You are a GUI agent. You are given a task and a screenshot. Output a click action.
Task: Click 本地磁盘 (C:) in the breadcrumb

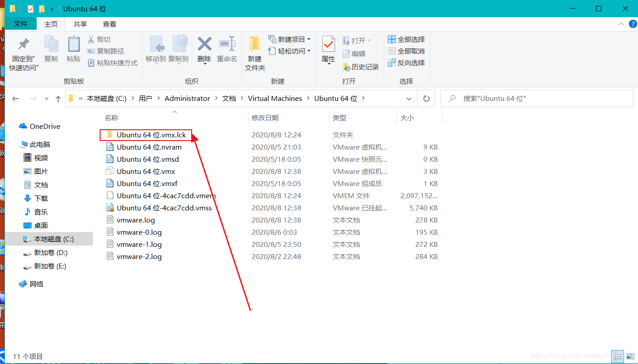(107, 99)
